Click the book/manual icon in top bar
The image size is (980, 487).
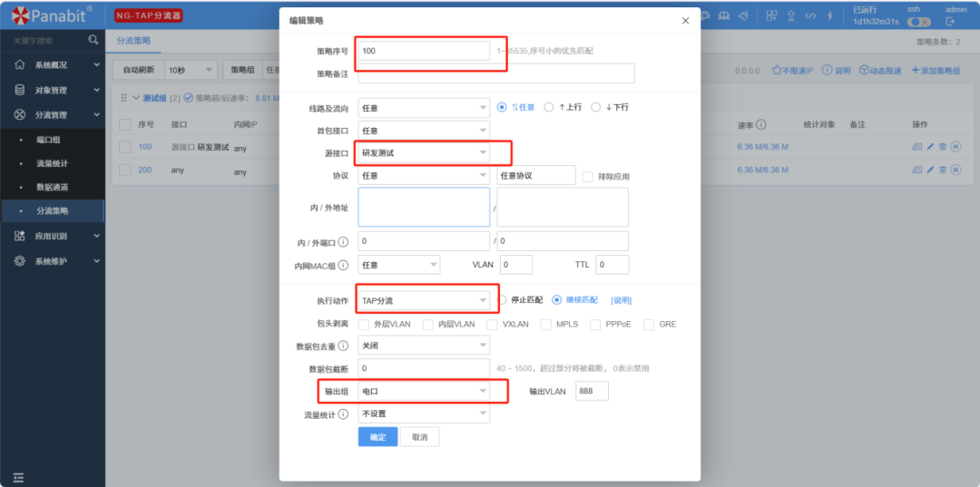pos(724,15)
